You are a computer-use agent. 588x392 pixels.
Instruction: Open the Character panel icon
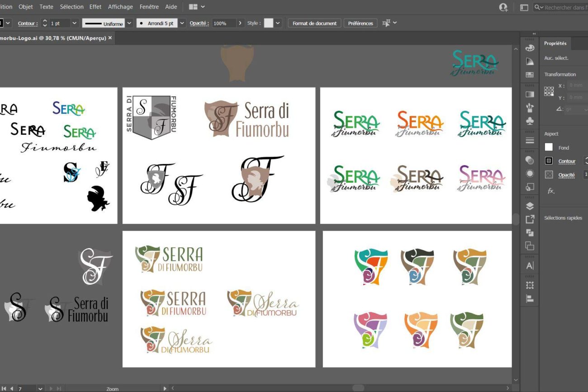click(529, 266)
